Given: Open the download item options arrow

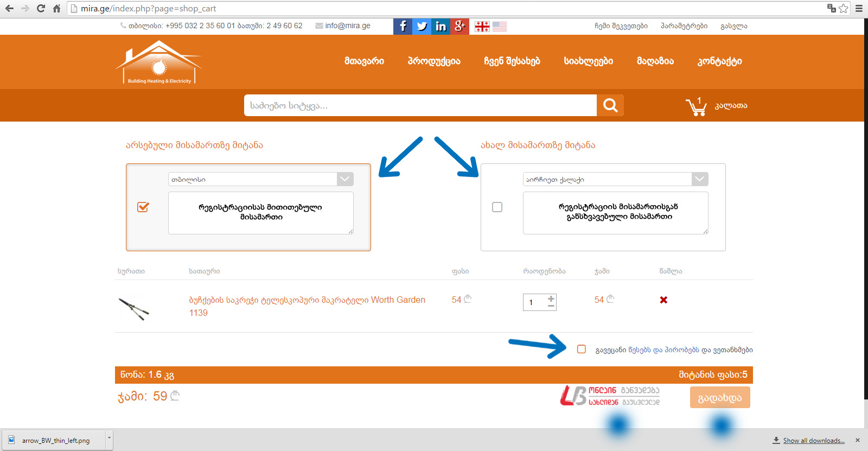Looking at the screenshot, I should 109,437.
